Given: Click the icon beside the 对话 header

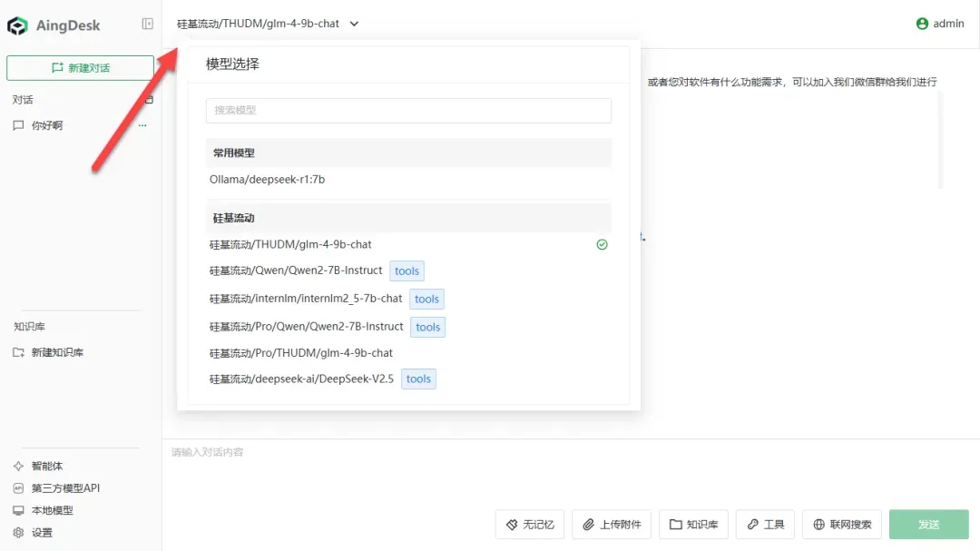Looking at the screenshot, I should [x=150, y=100].
